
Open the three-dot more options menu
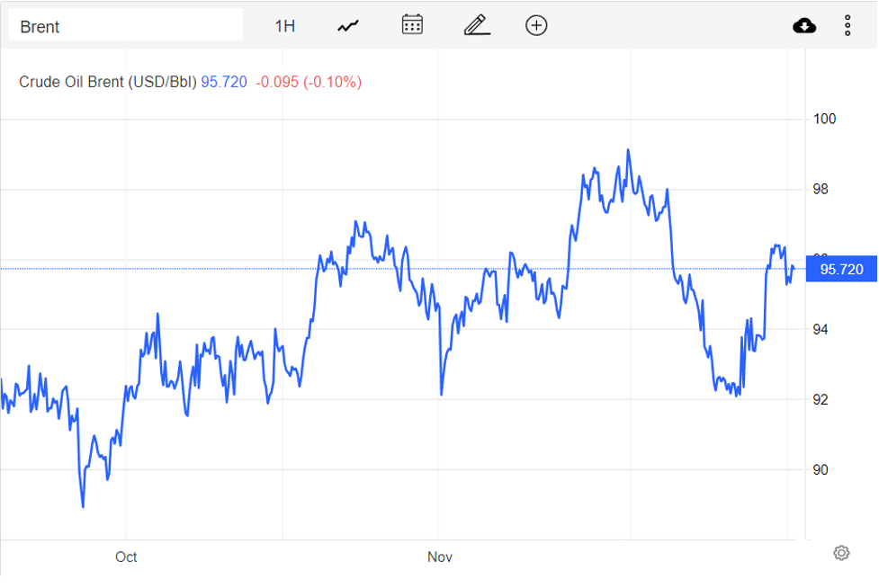point(848,25)
